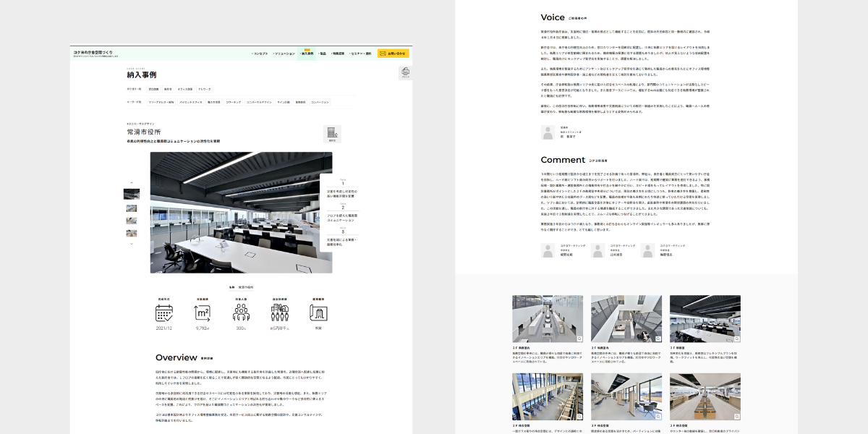Click the m² area icon above 9,792㎡
This screenshot has width=868, height=434.
pyautogui.click(x=203, y=312)
